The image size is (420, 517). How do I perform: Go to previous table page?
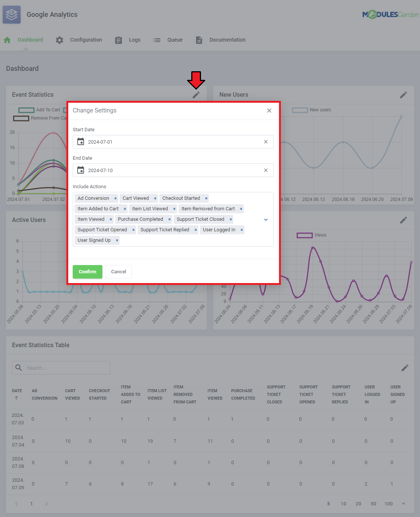[16, 504]
